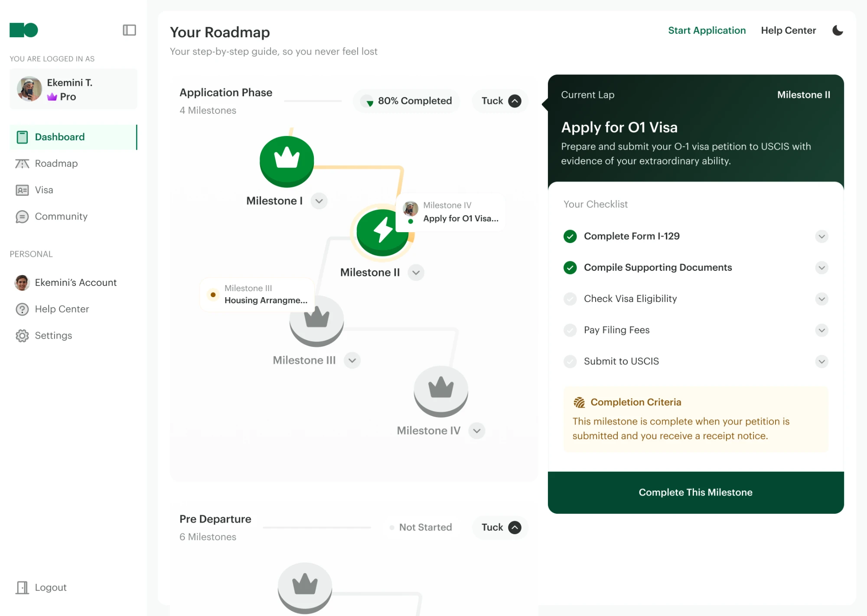The image size is (867, 616).
Task: Expand Compile Supporting Documents details
Action: [821, 268]
